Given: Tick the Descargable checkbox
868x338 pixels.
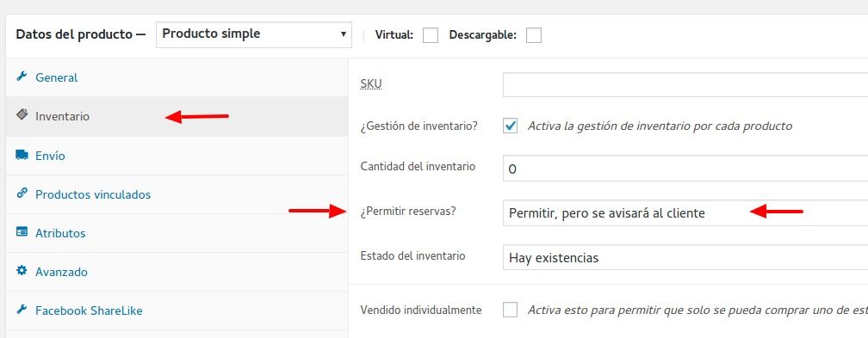Looking at the screenshot, I should [x=534, y=35].
